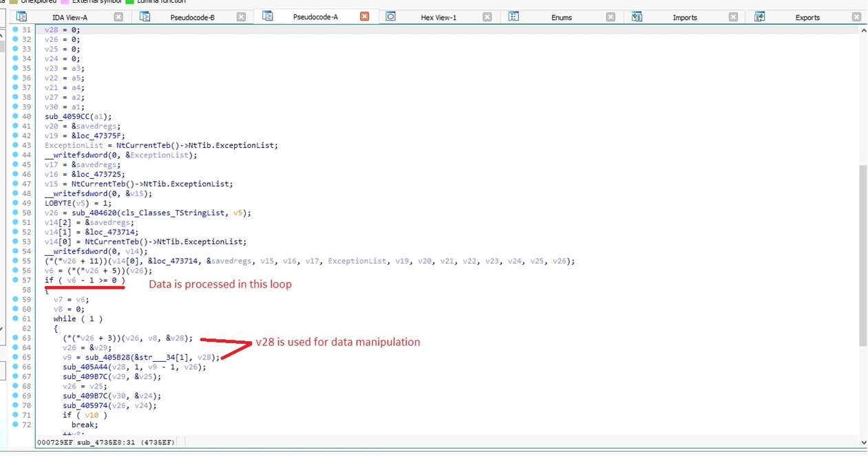Click the Imports tab icon
The height and width of the screenshot is (456, 868).
click(637, 17)
